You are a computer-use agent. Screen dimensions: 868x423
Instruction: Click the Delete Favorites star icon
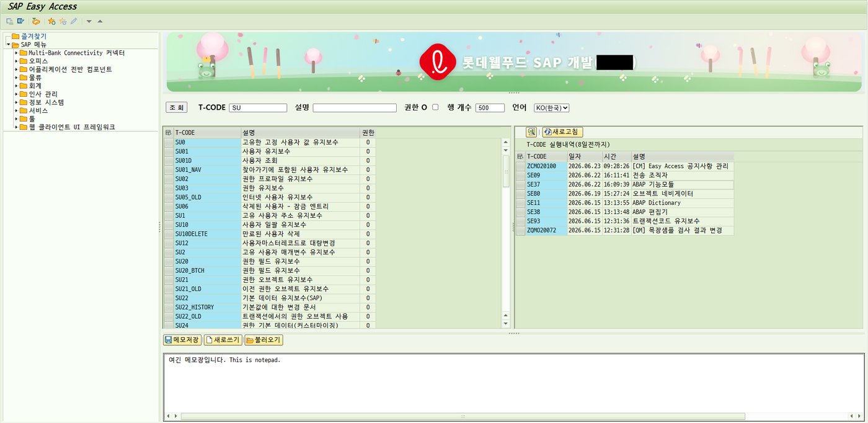(63, 21)
